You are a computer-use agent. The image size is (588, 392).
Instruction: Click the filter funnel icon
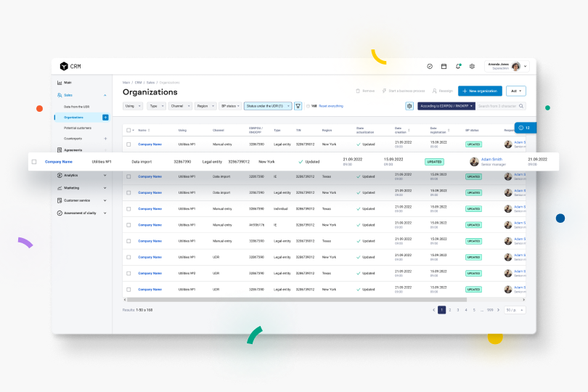298,106
